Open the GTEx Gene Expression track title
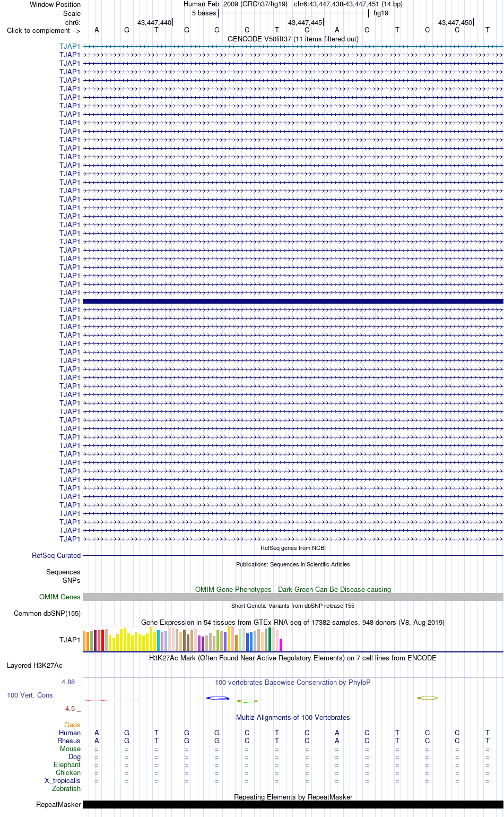 pyautogui.click(x=293, y=622)
